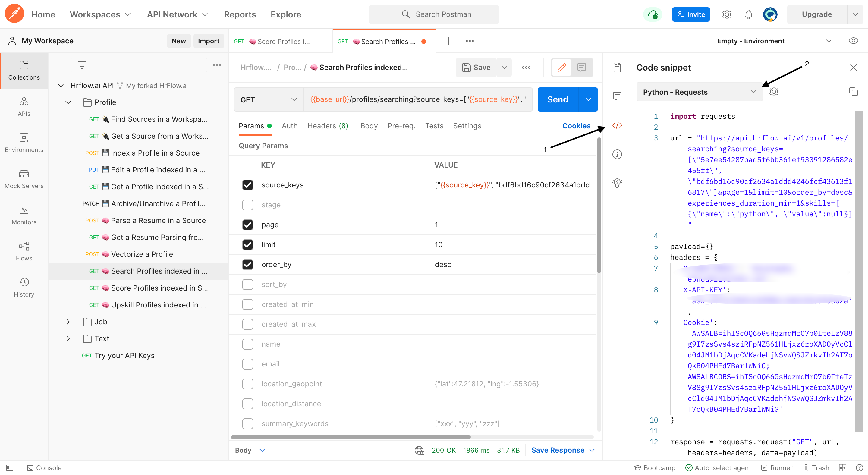Click the plus to create new collection
Image resolution: width=868 pixels, height=475 pixels.
[61, 65]
